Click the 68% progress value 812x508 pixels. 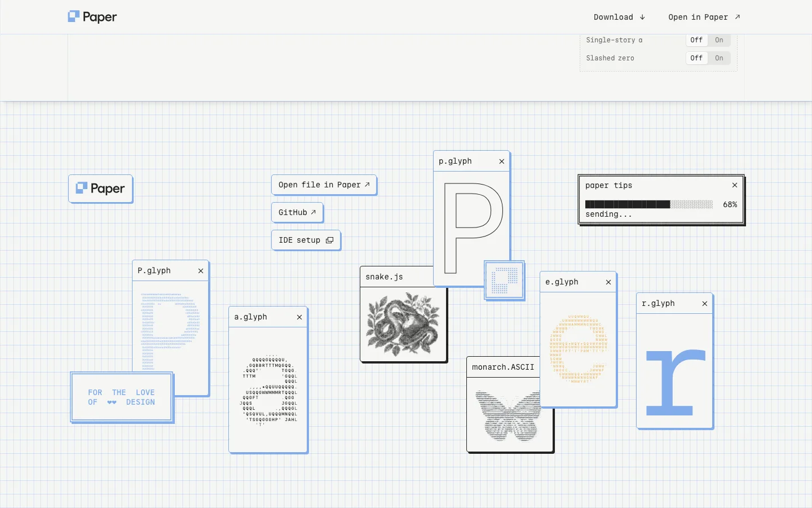(x=730, y=204)
